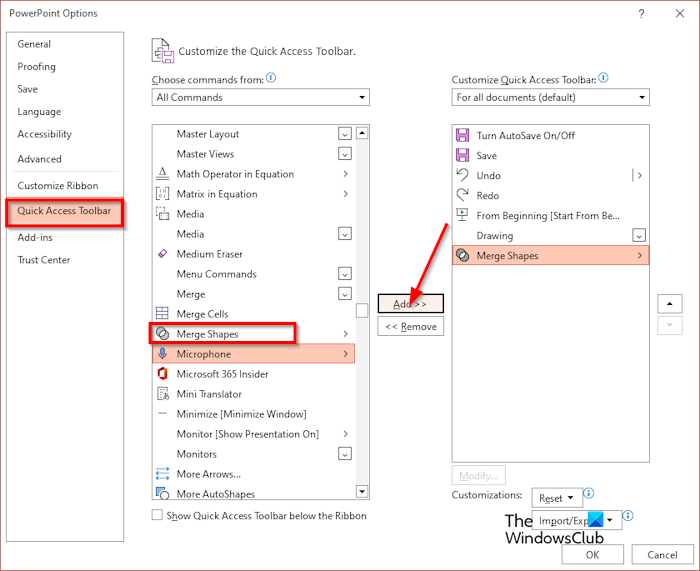The width and height of the screenshot is (700, 571).
Task: Click the Cancel button
Action: coord(662,554)
